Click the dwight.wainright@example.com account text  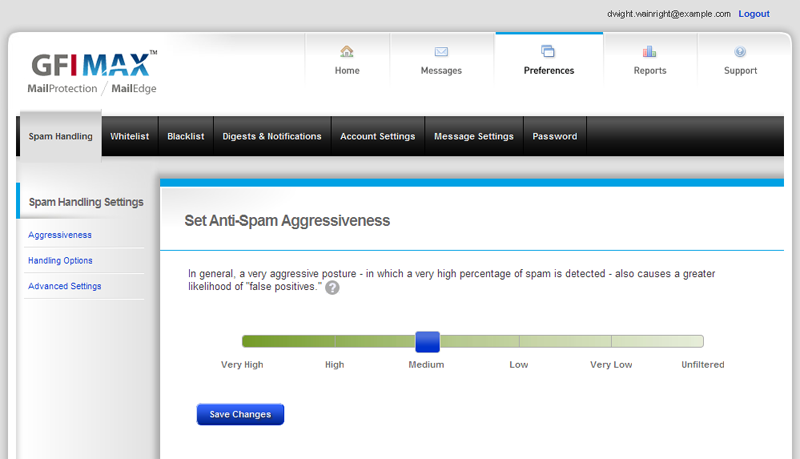[669, 14]
